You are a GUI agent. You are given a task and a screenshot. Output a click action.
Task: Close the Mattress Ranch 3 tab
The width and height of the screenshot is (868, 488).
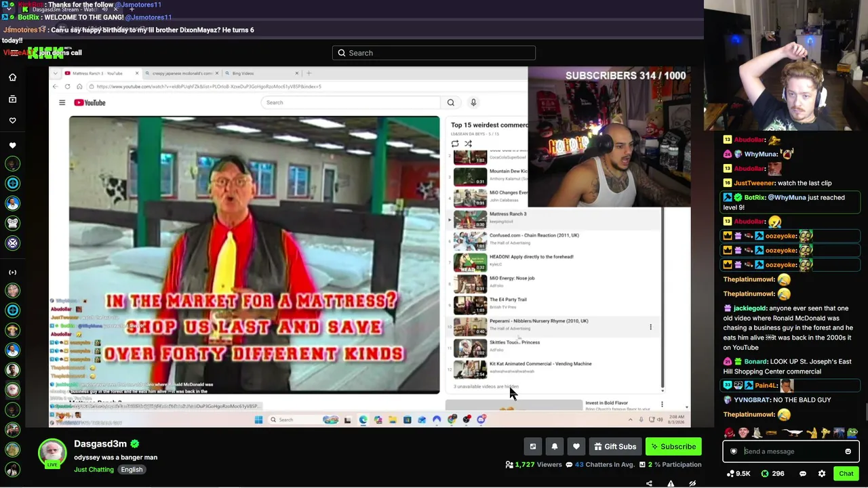[x=136, y=73]
